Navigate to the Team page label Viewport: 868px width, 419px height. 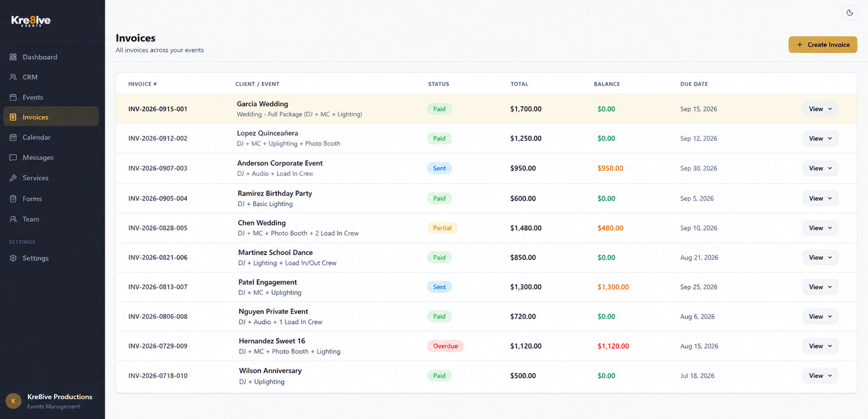coord(31,219)
